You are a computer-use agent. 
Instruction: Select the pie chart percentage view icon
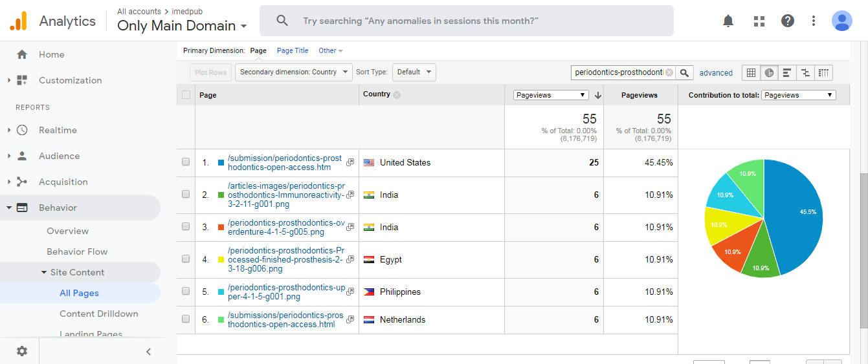point(769,72)
